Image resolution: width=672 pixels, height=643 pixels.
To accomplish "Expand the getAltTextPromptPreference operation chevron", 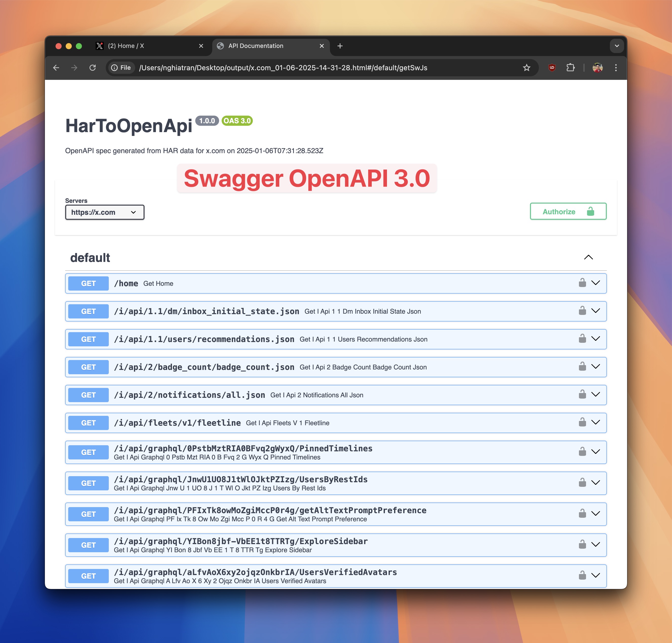I will 596,513.
